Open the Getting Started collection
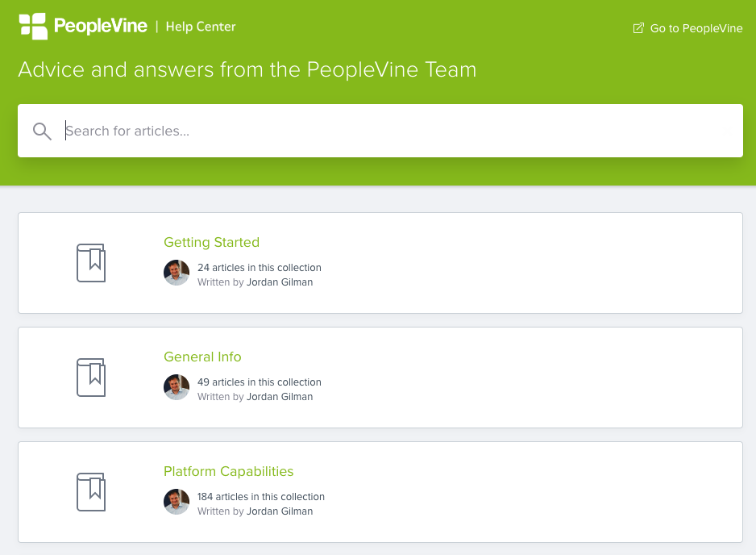Image resolution: width=756 pixels, height=555 pixels. pyautogui.click(x=211, y=242)
